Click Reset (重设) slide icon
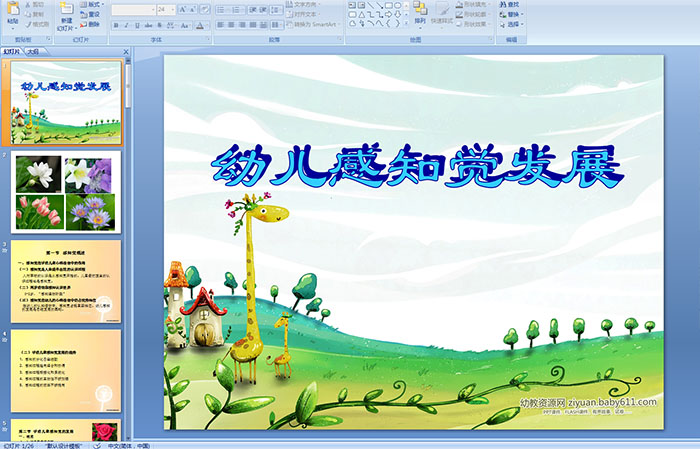This screenshot has height=449, width=700. [83, 14]
